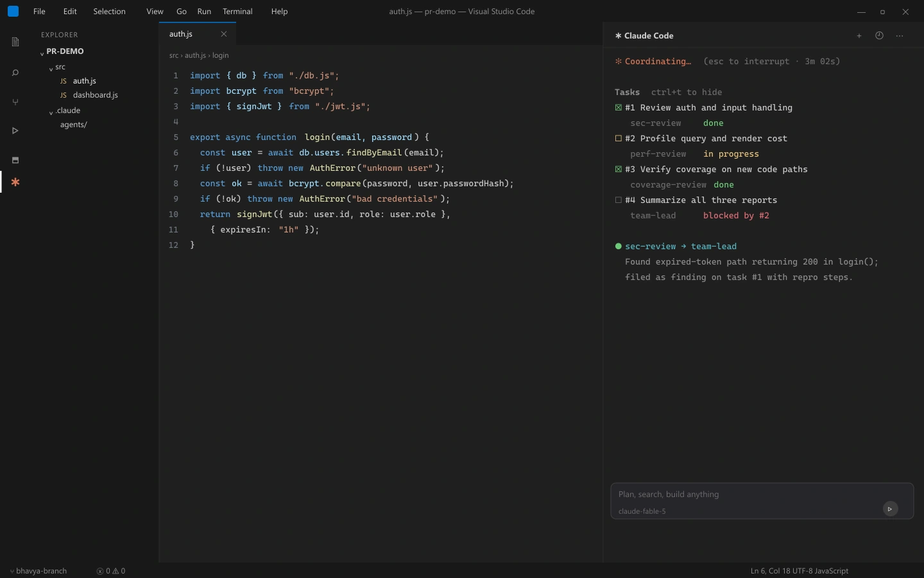The width and height of the screenshot is (924, 578).
Task: Click the VS Code logo icon
Action: pos(13,12)
